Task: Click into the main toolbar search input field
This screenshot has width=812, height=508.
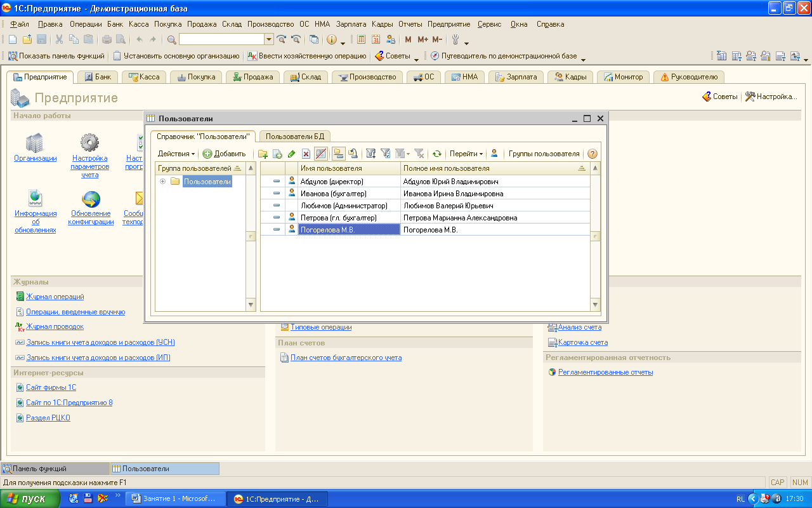Action: click(x=222, y=39)
